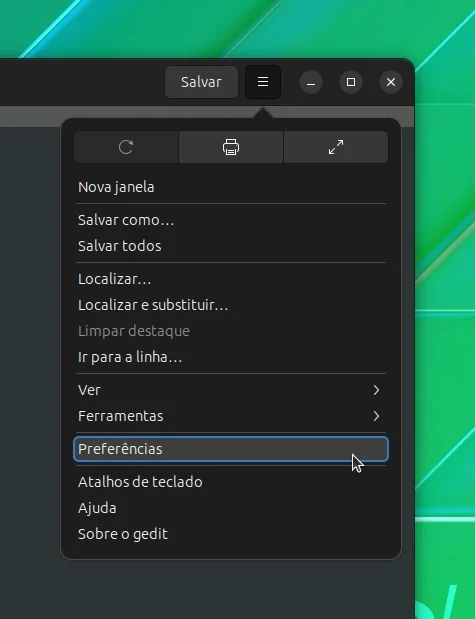Save the document with Salvar button

pyautogui.click(x=201, y=82)
